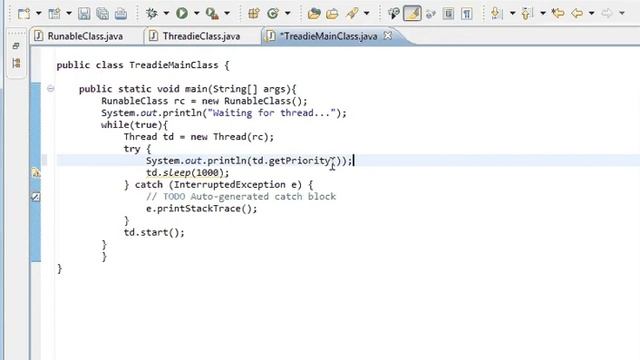Run the program with green play icon
The height and width of the screenshot is (360, 640).
(182, 13)
